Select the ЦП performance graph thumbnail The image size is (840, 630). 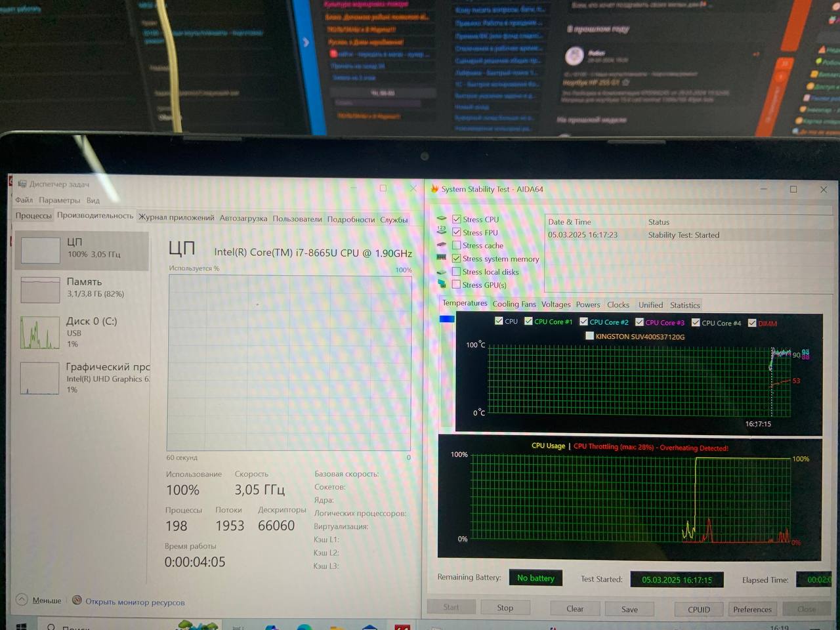coord(40,250)
